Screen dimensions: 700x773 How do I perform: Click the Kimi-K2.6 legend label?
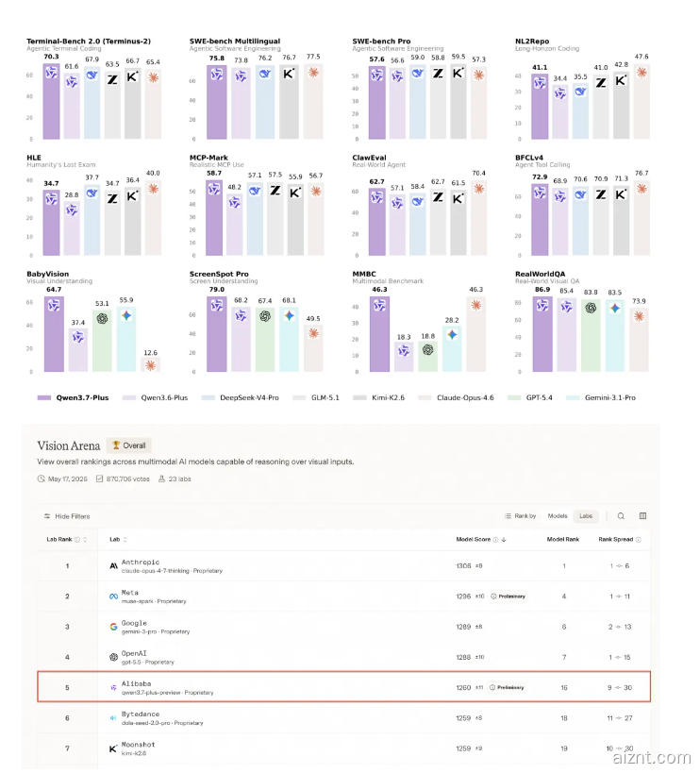pyautogui.click(x=388, y=398)
